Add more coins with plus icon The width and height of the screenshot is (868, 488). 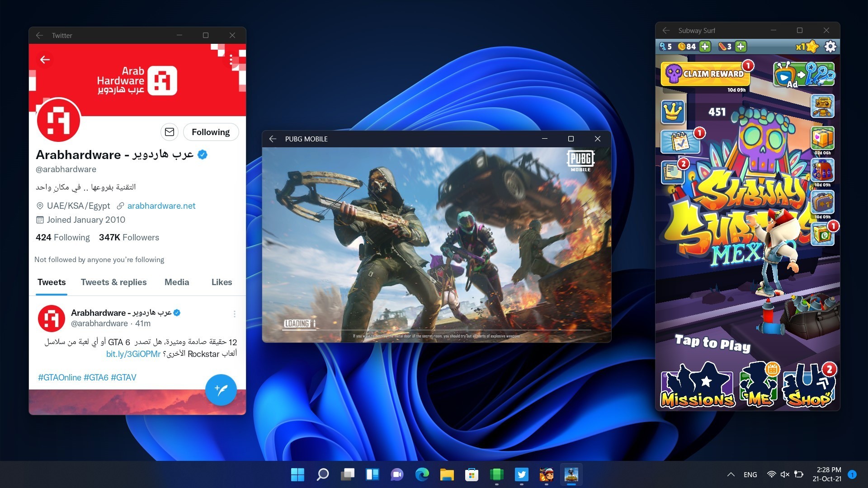tap(705, 47)
